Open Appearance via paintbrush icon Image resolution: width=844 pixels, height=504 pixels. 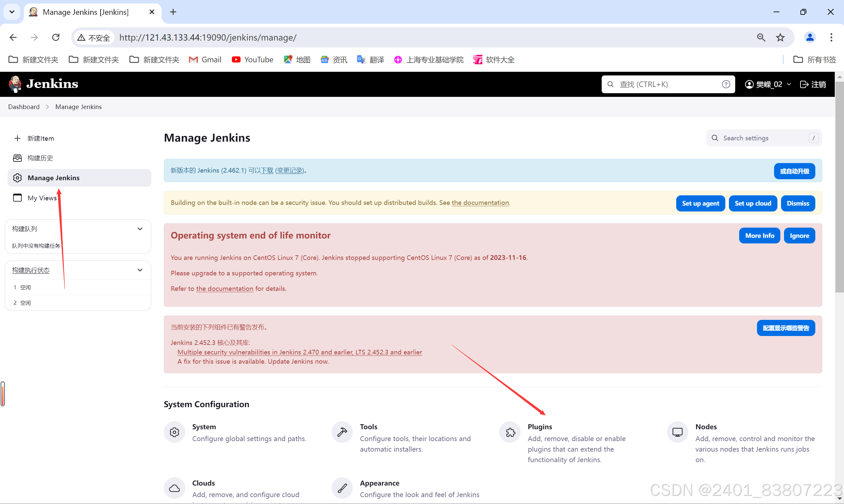pos(342,488)
